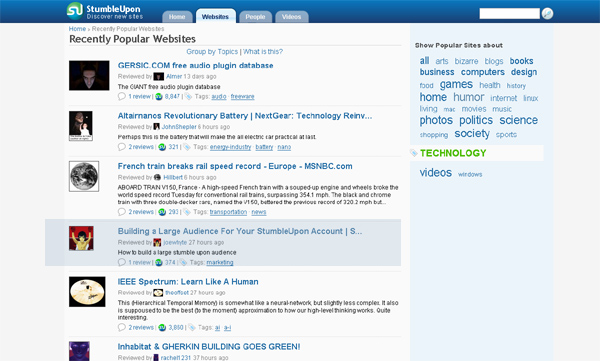
Task: Click the comment bubble icon in IEEE Spectrum row
Action: [x=122, y=328]
